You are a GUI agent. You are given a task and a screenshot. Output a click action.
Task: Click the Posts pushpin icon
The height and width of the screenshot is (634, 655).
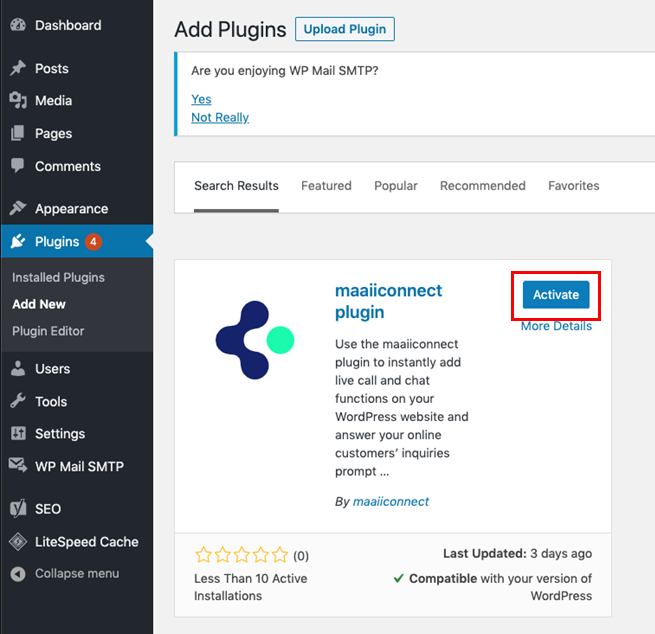(18, 68)
